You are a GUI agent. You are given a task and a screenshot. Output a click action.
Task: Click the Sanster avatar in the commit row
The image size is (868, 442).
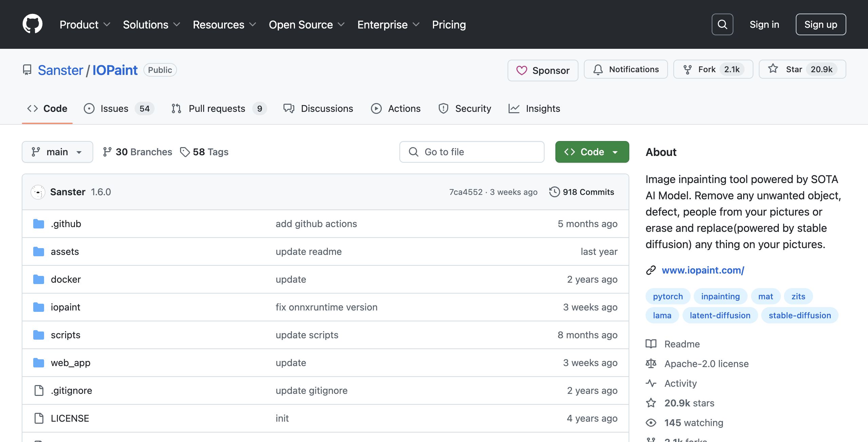38,192
